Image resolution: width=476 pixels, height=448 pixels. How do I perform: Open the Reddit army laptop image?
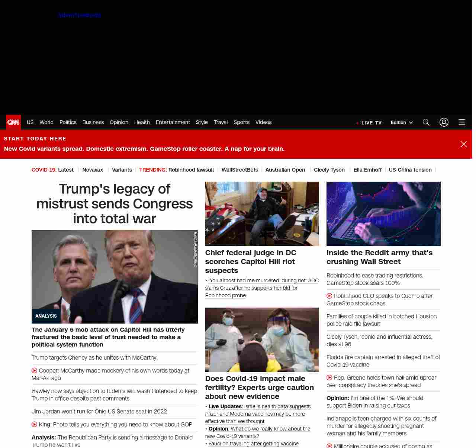(x=383, y=214)
